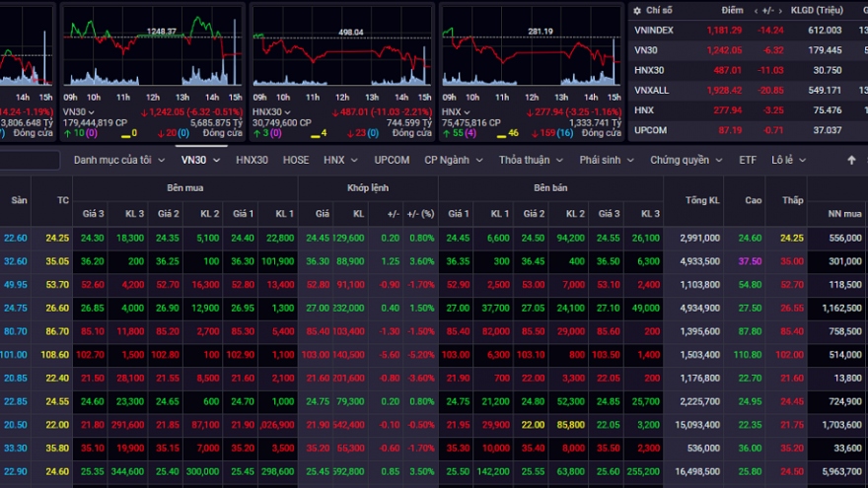This screenshot has height=488, width=868.
Task: Open the CP Ngành dropdown
Action: (453, 160)
